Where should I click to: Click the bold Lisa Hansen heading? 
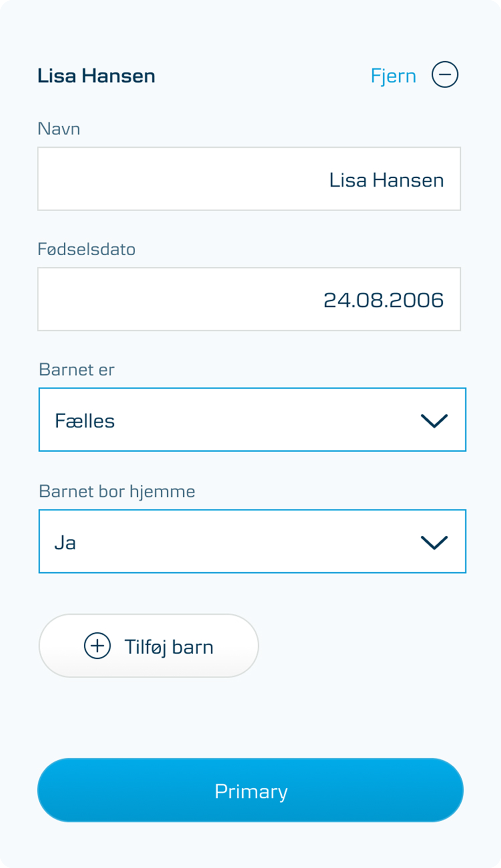[x=96, y=76]
